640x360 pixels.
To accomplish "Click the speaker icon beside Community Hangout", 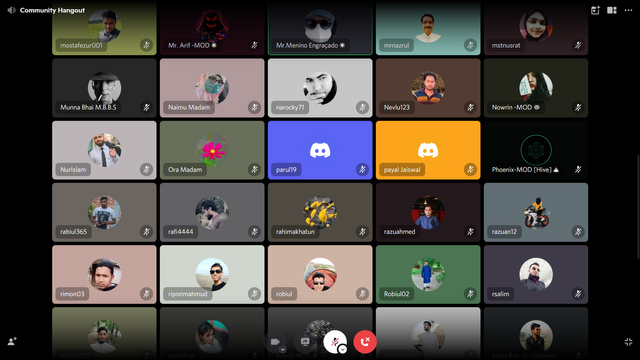I will [11, 10].
